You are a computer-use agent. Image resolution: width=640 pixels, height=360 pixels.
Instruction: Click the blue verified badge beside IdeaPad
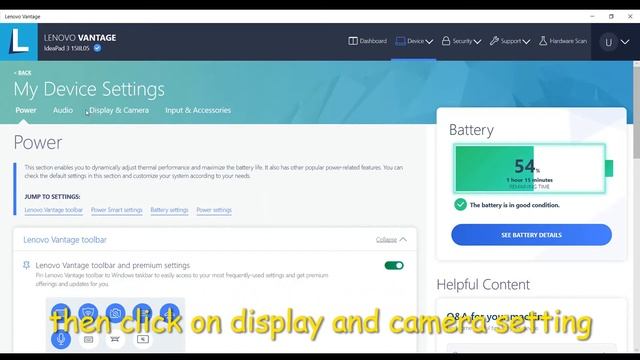click(97, 48)
